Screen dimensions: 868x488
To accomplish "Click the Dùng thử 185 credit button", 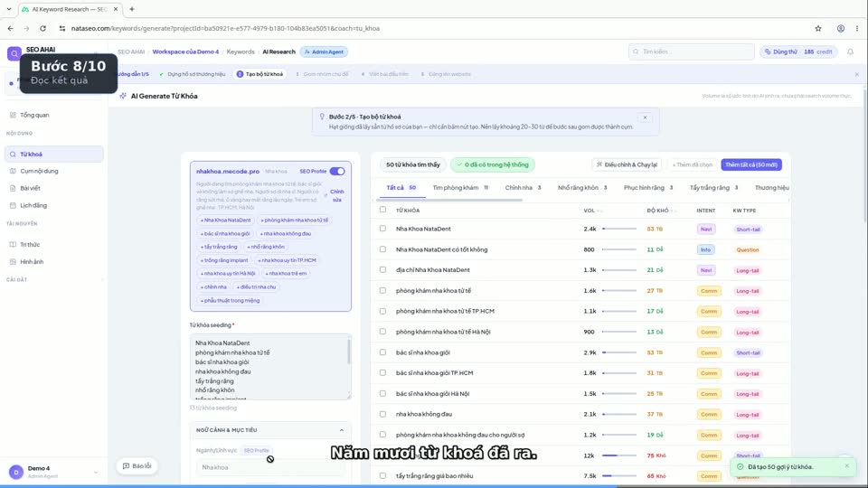I will pyautogui.click(x=798, y=52).
